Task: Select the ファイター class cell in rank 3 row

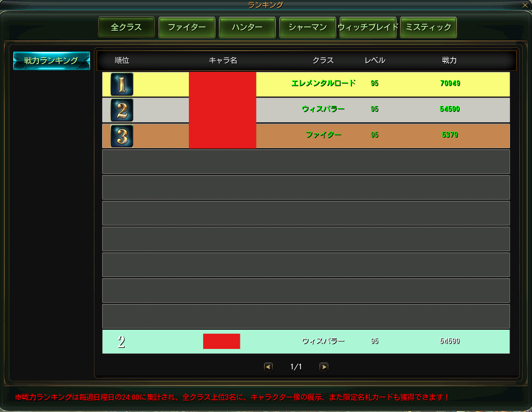Action: (x=323, y=134)
